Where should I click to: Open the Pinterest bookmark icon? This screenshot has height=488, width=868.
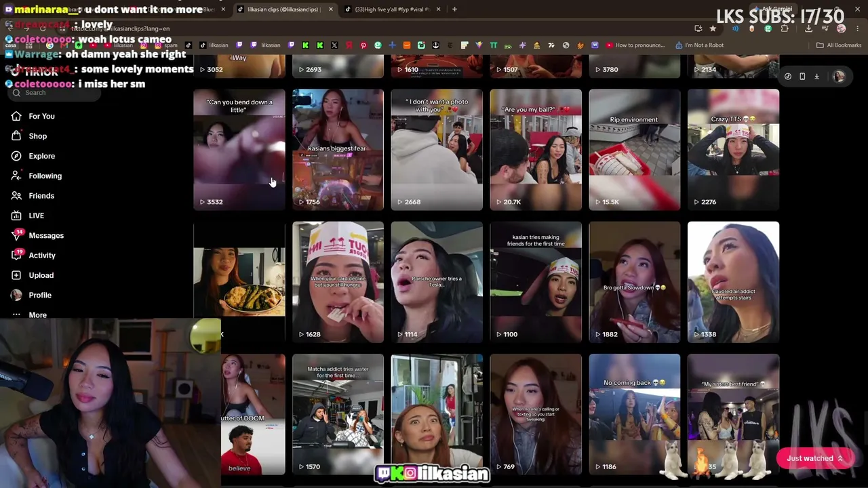(363, 45)
